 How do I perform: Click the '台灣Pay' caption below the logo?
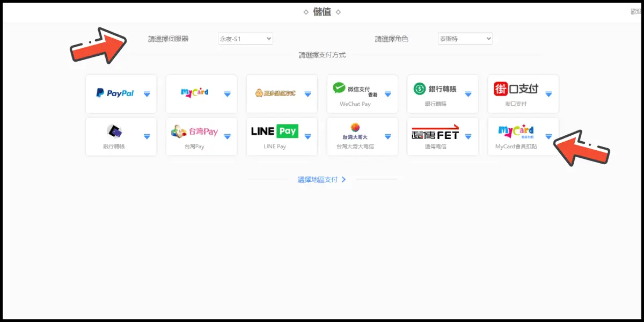coord(194,147)
